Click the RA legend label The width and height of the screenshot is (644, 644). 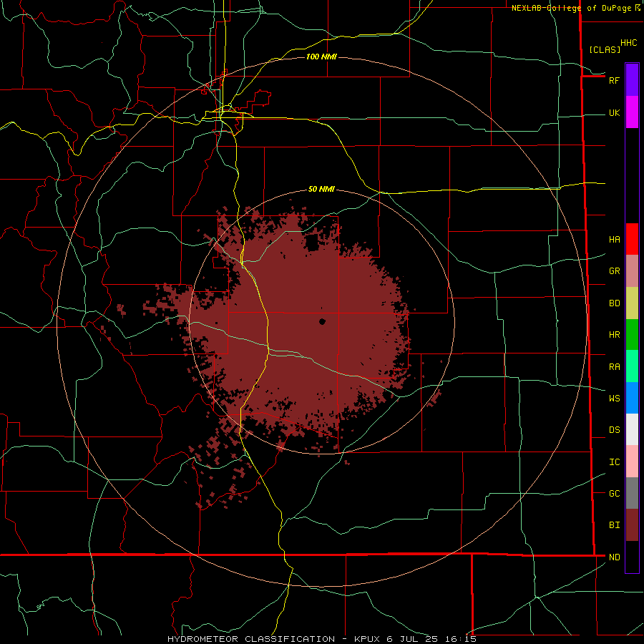615,367
